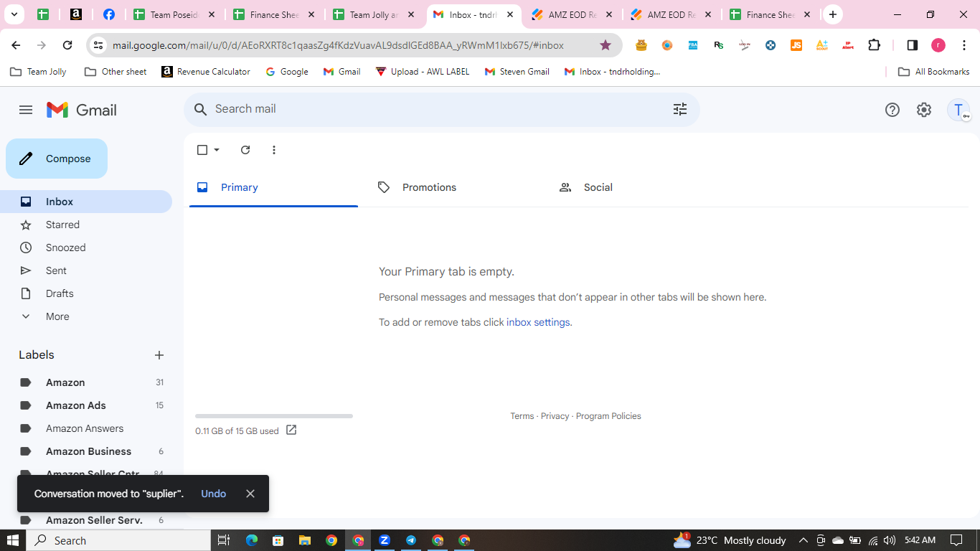Refresh the inbox

(245, 150)
